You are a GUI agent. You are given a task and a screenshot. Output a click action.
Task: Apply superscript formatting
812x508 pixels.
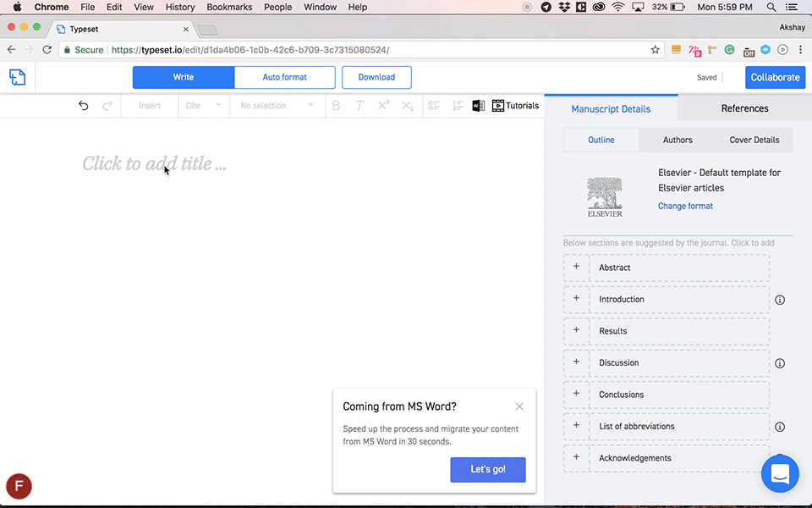pyautogui.click(x=383, y=106)
